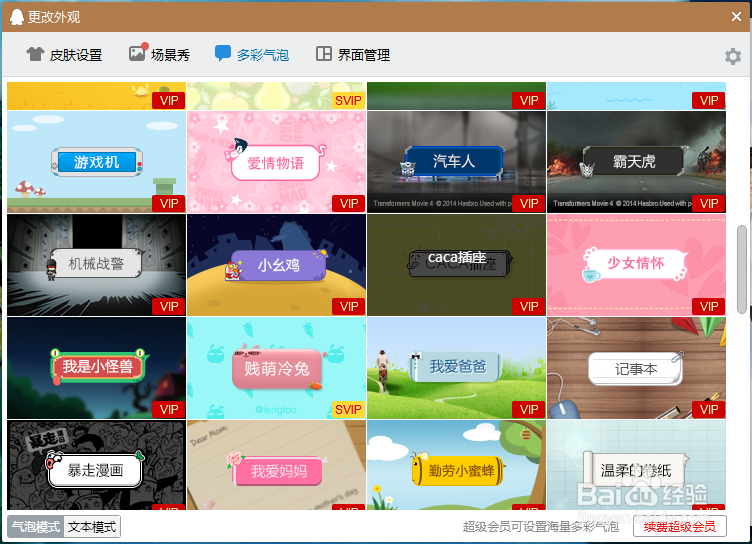Pick the 暴走漫画 bubble theme
This screenshot has height=544, width=752.
(96, 465)
